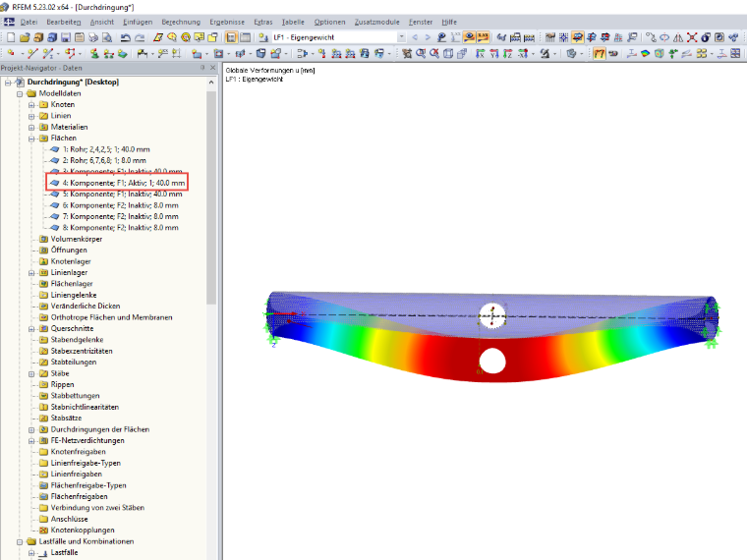747x560 pixels.
Task: Toggle the project navigator display button
Action: [231, 37]
